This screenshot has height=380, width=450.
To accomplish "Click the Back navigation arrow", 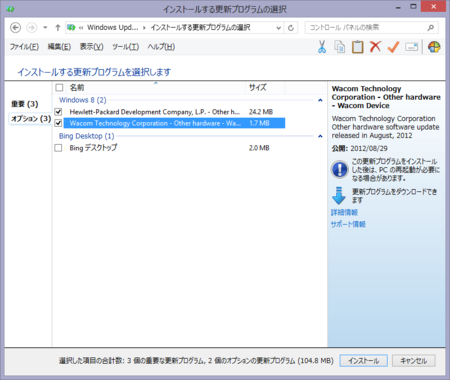I will tap(15, 28).
